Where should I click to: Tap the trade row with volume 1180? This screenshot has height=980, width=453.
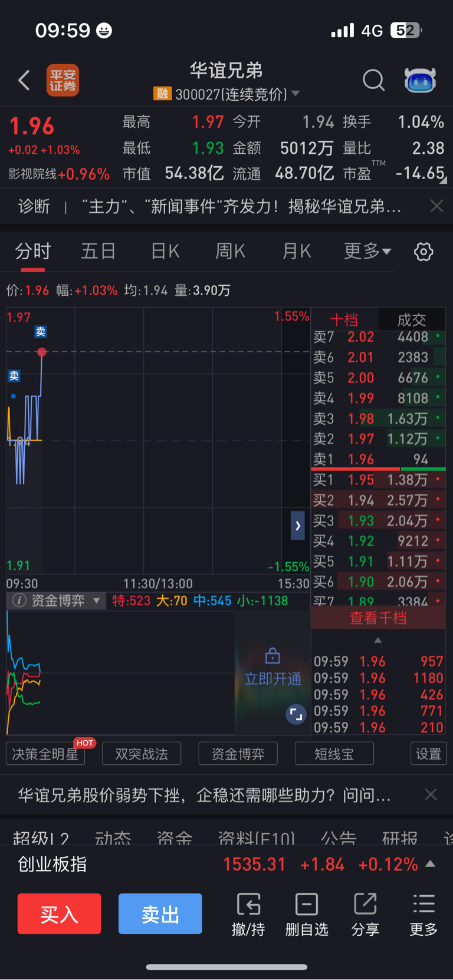(x=378, y=678)
